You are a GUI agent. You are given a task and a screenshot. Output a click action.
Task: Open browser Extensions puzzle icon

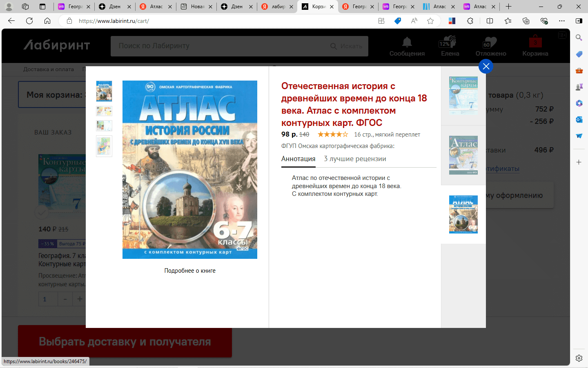[470, 21]
